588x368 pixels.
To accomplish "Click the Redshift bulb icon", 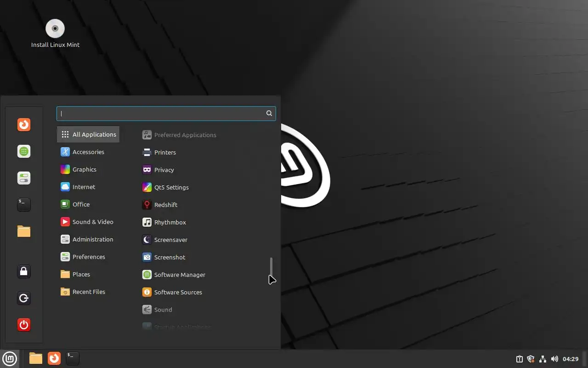I will click(147, 205).
